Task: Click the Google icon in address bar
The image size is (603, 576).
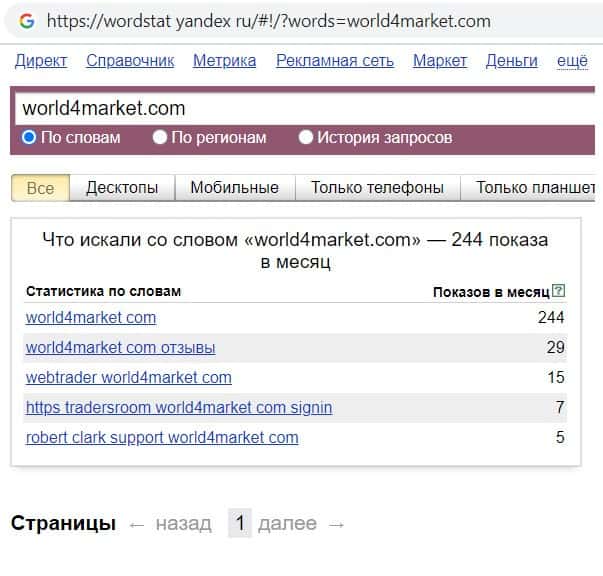Action: (26, 20)
